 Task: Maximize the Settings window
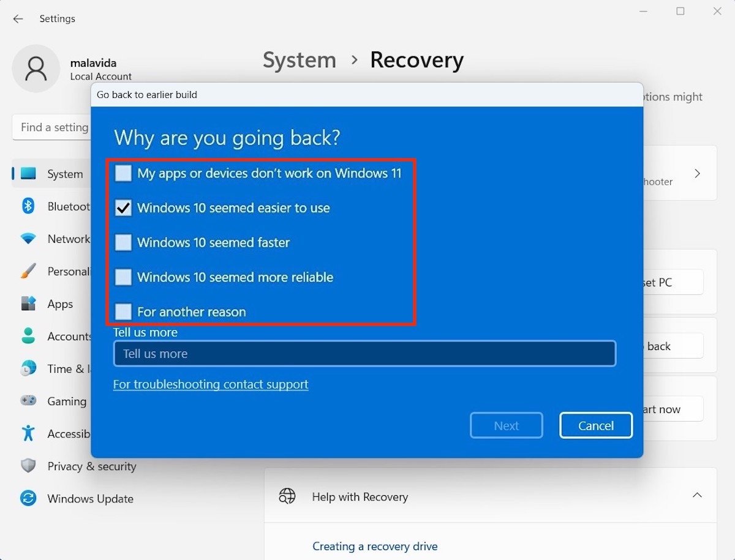[680, 12]
